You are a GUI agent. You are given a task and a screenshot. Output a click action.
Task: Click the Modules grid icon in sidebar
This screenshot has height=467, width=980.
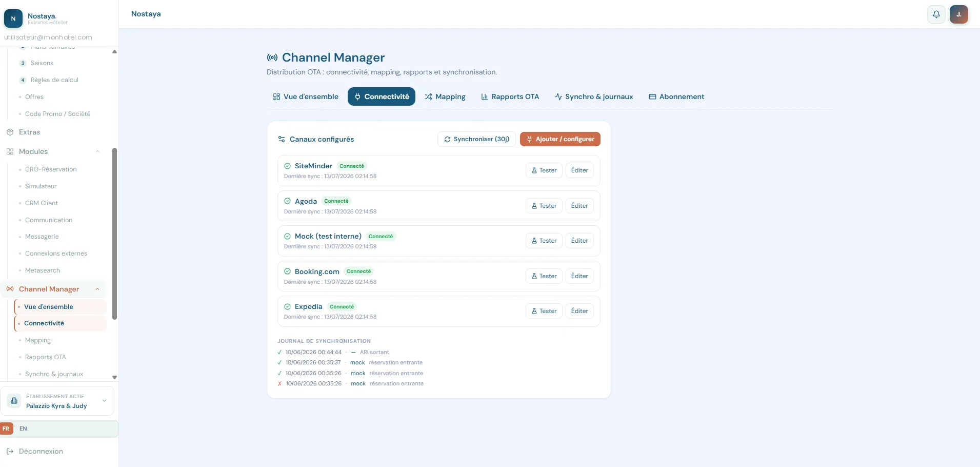(10, 151)
